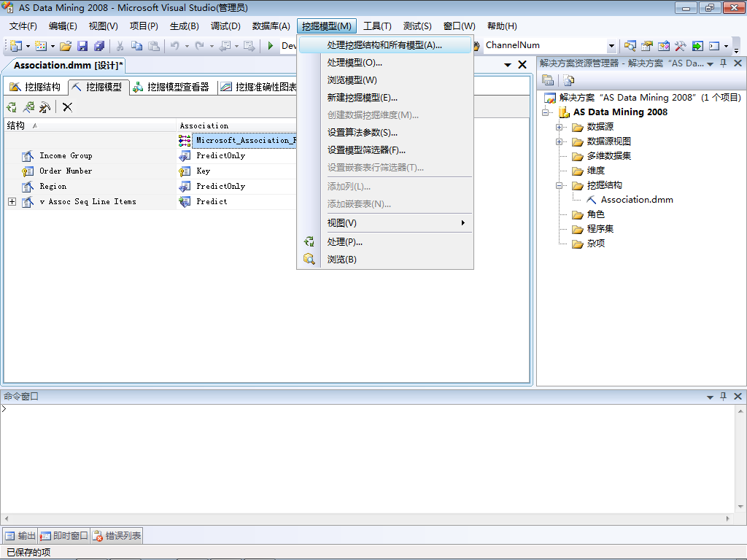This screenshot has width=747, height=560.
Task: Open the 视图(V) submenu
Action: pos(385,223)
